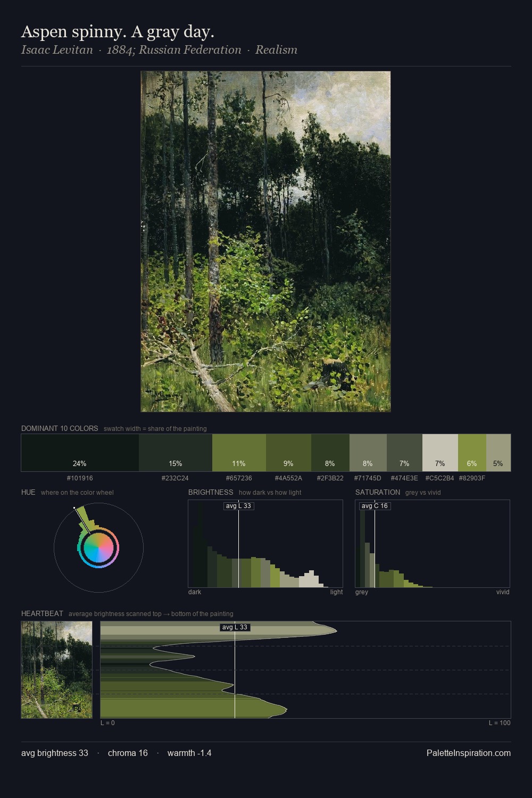Screen dimensions: 532x798
Task: Click the hex code #C5C2B4
Action: 440,478
